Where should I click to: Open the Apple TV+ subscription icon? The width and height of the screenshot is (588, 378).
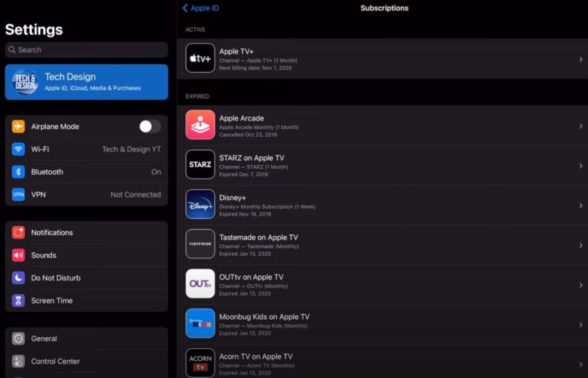(200, 58)
